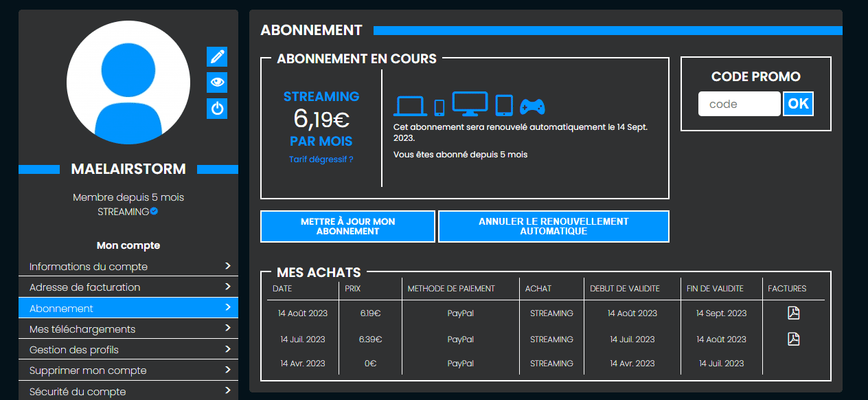Image resolution: width=868 pixels, height=400 pixels.
Task: Expand chevron beside Mes téléchargements
Action: [228, 328]
